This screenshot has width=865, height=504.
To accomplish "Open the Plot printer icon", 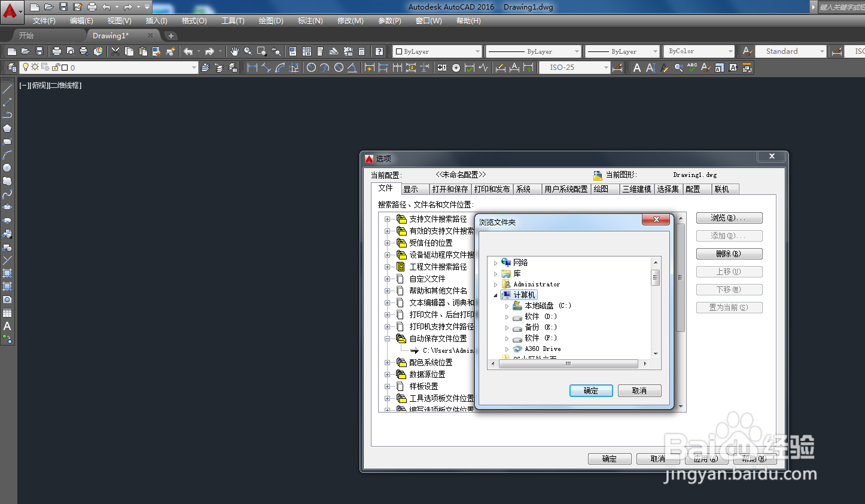I will coord(57,51).
